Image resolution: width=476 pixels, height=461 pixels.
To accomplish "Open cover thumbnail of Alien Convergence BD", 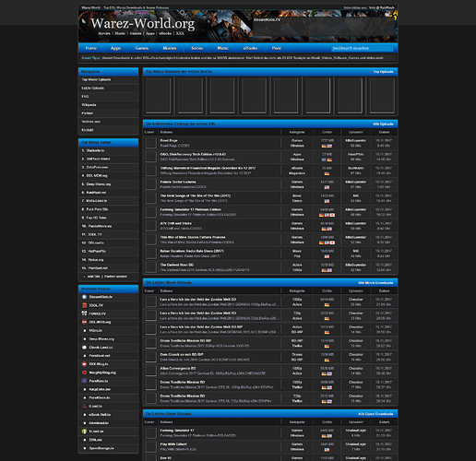I will [x=151, y=371].
